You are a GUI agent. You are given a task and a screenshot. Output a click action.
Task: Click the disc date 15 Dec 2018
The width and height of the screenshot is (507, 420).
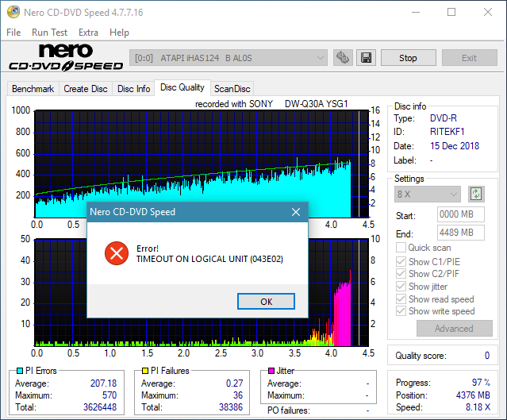[455, 146]
